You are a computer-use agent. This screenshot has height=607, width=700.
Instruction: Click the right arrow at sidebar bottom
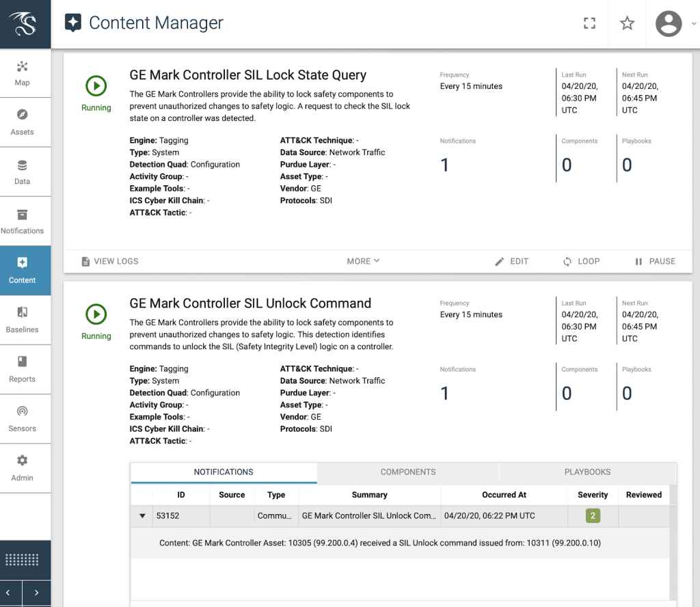pyautogui.click(x=37, y=593)
